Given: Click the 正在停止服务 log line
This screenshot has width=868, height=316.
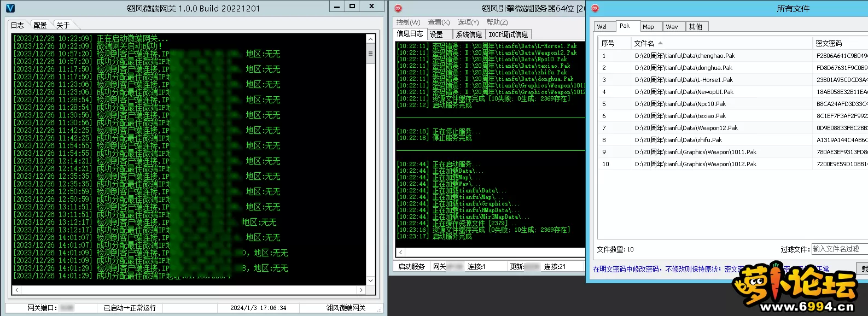Looking at the screenshot, I should 439,132.
